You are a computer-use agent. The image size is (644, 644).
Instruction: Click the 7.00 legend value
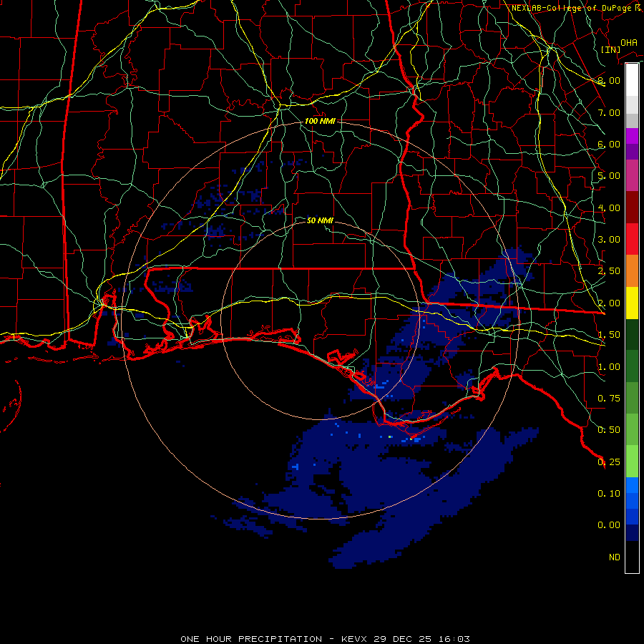[x=609, y=112]
